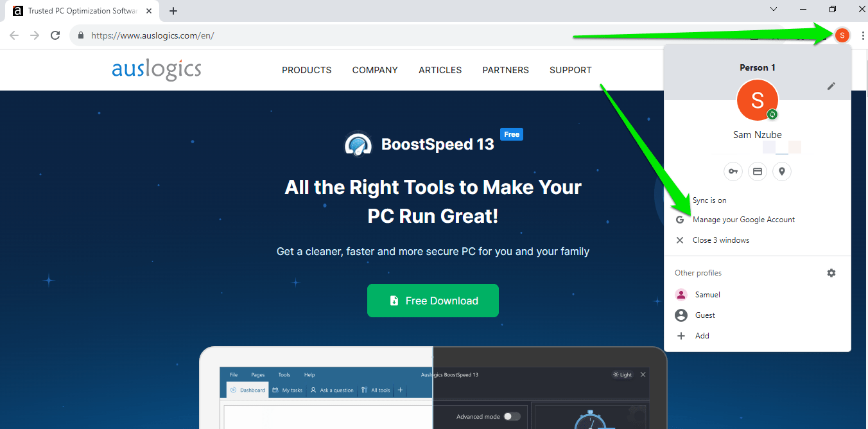This screenshot has width=868, height=429.
Task: Click the plus tab button in BoostSpeed preview
Action: (x=400, y=390)
